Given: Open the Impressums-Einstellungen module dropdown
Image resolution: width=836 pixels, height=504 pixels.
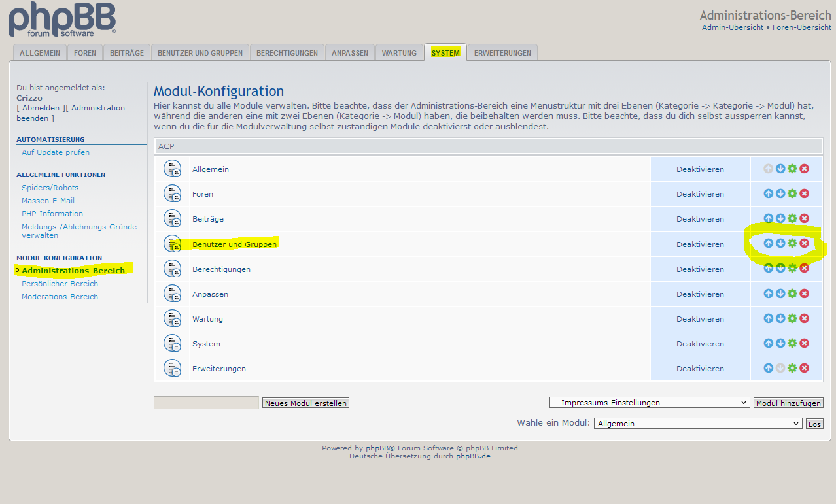Looking at the screenshot, I should coord(650,403).
